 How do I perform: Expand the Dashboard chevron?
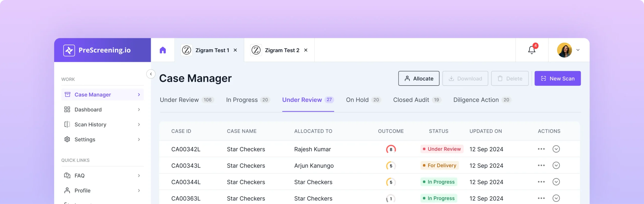pyautogui.click(x=139, y=109)
